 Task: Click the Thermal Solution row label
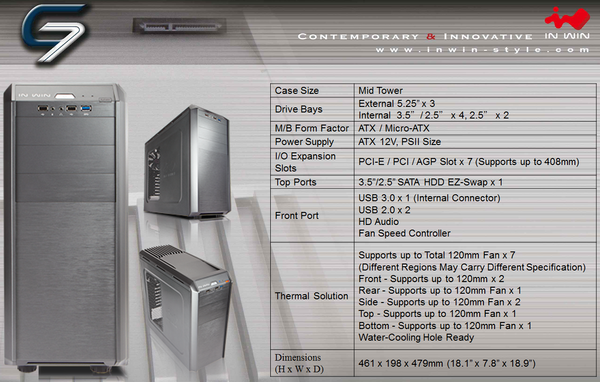point(311,296)
